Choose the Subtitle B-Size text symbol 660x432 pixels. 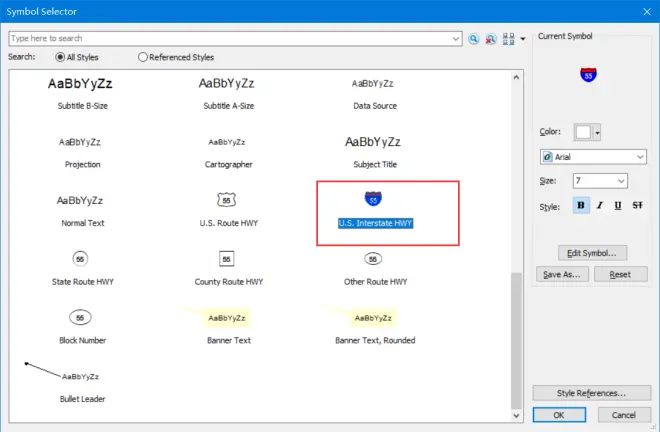coord(80,84)
